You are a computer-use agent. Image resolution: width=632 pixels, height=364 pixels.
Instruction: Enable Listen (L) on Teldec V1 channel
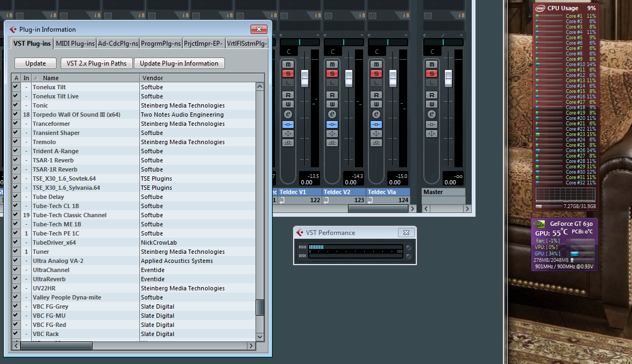click(x=288, y=83)
